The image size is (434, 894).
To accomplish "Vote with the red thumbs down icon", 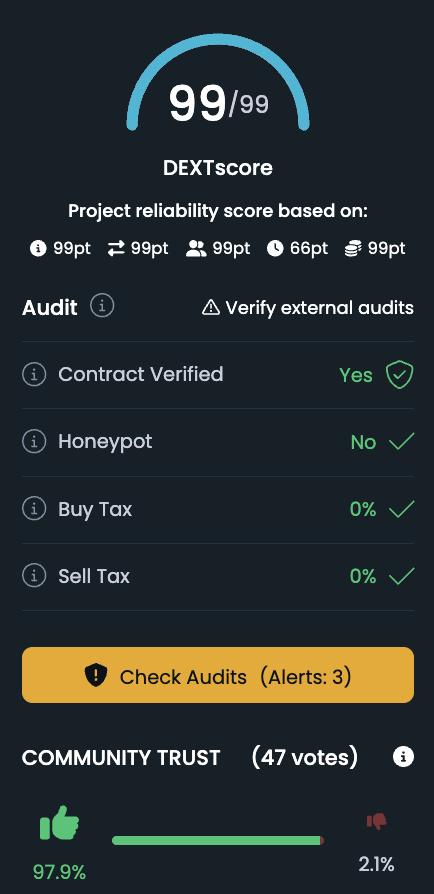I will pyautogui.click(x=376, y=822).
